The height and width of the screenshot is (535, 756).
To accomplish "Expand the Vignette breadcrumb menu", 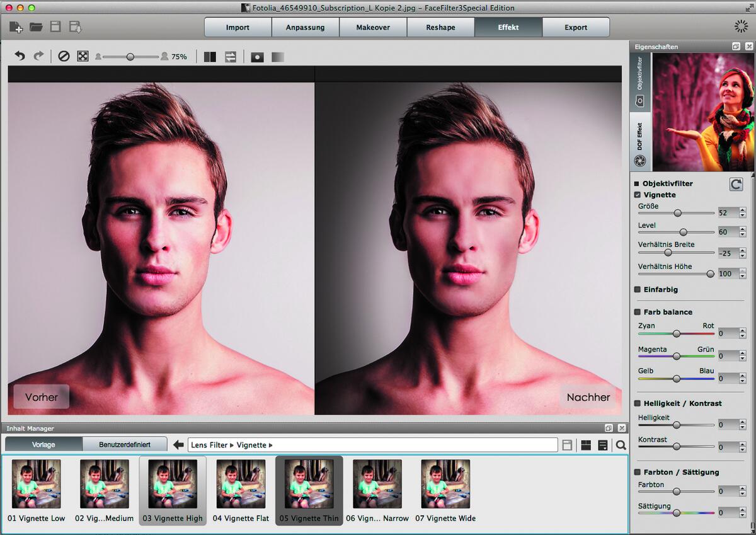I will [257, 444].
